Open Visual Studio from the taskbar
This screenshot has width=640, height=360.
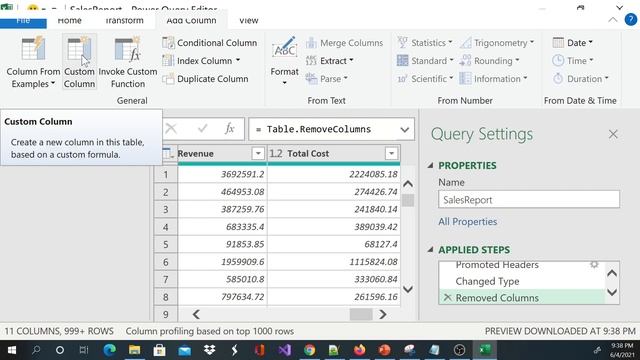pos(284,350)
